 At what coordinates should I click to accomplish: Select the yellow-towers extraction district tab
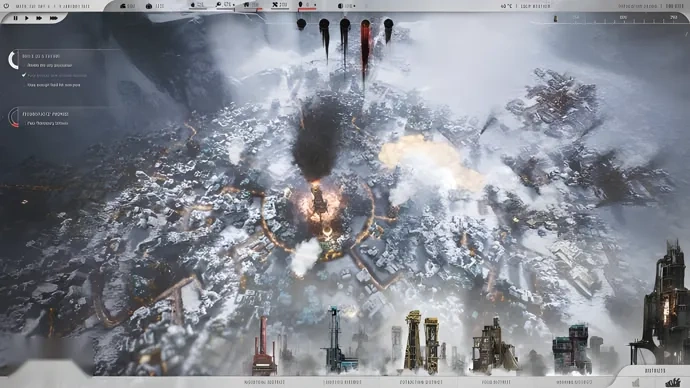coord(421,382)
